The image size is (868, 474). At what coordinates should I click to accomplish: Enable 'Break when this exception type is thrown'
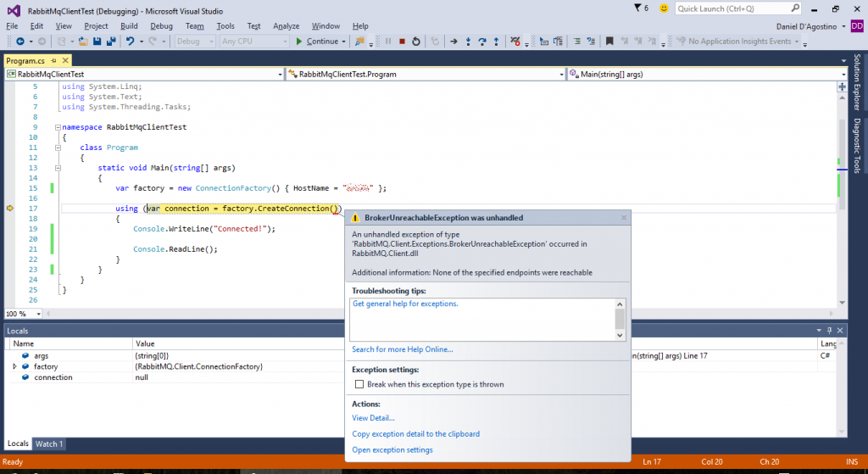[359, 384]
